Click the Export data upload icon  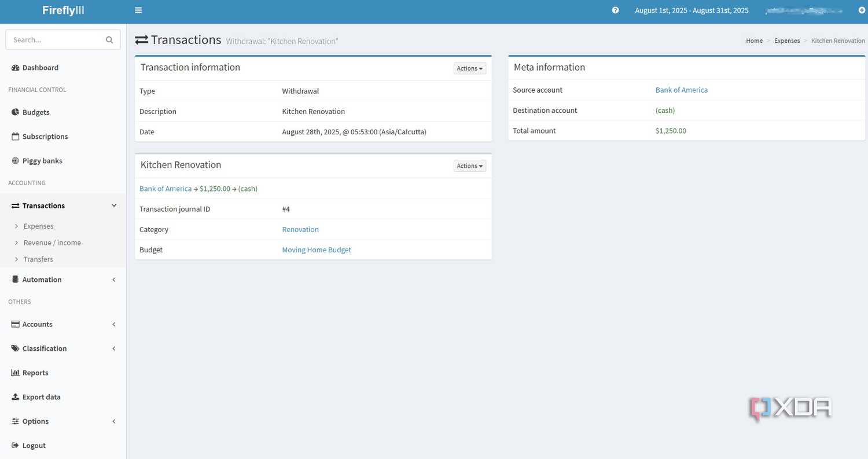coord(16,397)
